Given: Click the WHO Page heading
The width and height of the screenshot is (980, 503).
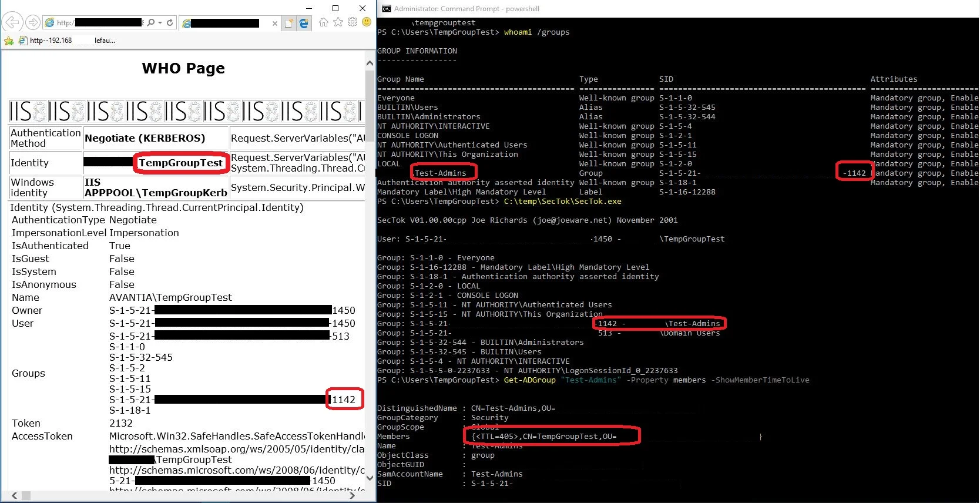Looking at the screenshot, I should (x=183, y=68).
